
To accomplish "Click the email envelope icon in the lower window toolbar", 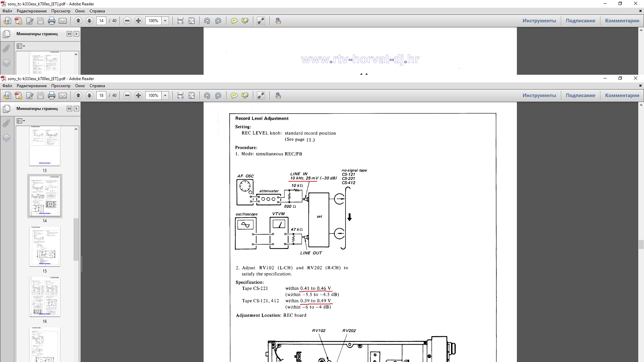I will [x=63, y=96].
